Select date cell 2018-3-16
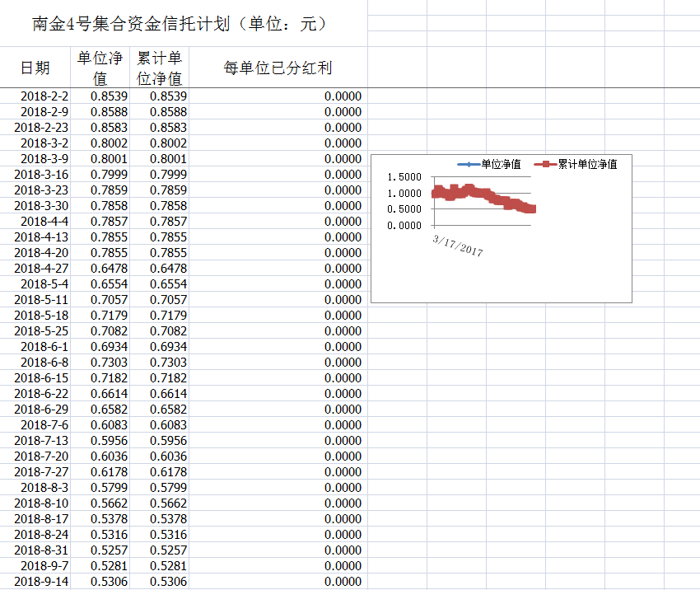The height and width of the screenshot is (590, 700). pos(35,174)
